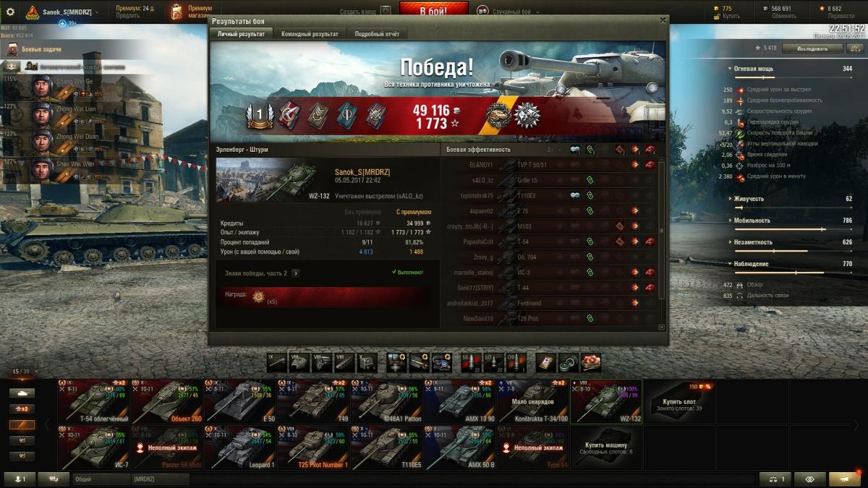Click the kill icon in PapashaColt row
Screen dimensions: 868x488
pos(650,241)
